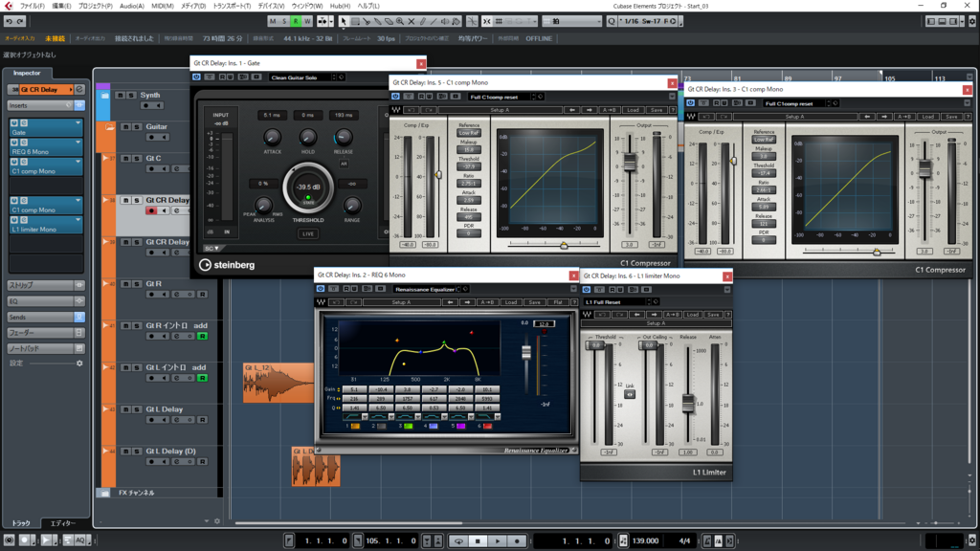980x551 pixels.
Task: Click the Undo arrow in toolbar
Action: (10, 21)
